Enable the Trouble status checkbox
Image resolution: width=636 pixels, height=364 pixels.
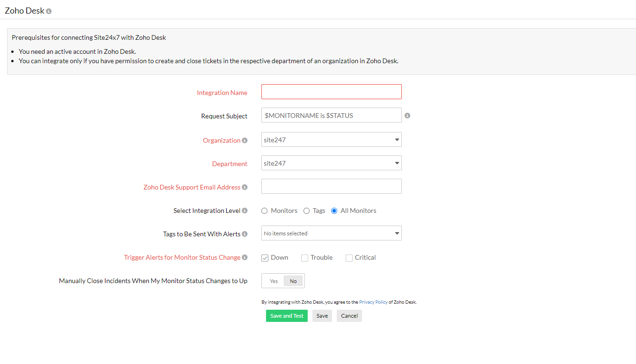click(304, 258)
